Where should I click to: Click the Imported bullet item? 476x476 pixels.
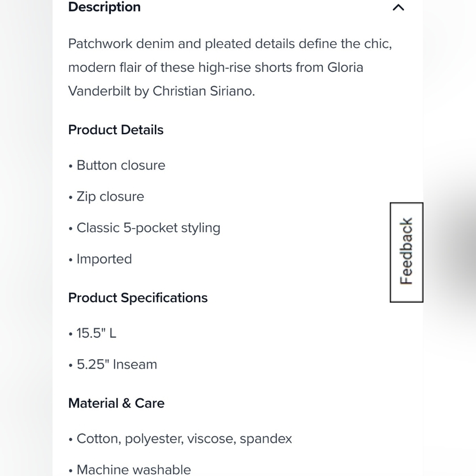[104, 259]
